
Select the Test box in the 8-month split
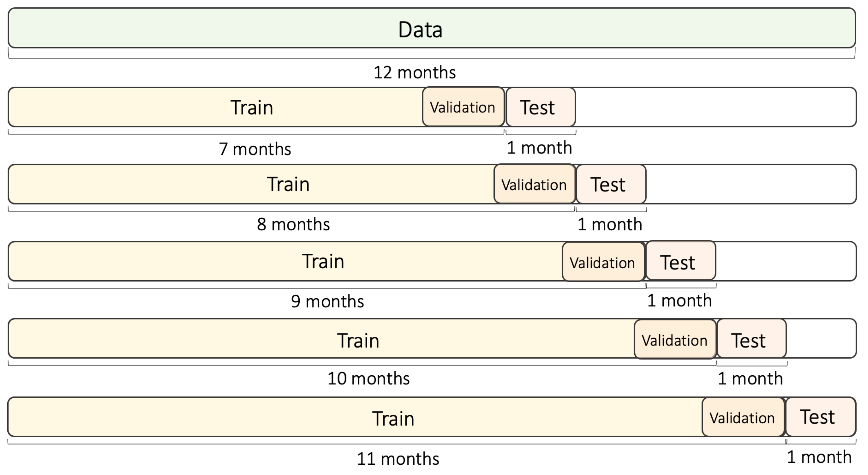tap(611, 184)
